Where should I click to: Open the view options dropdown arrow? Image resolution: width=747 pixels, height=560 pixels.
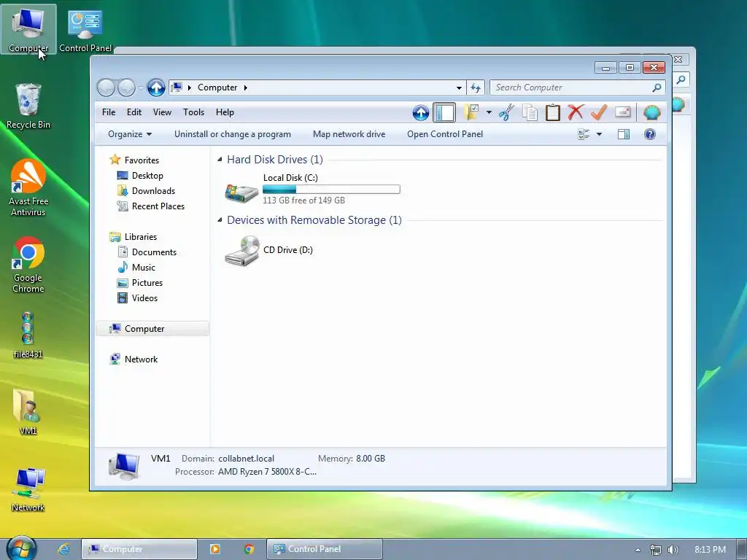click(x=600, y=134)
